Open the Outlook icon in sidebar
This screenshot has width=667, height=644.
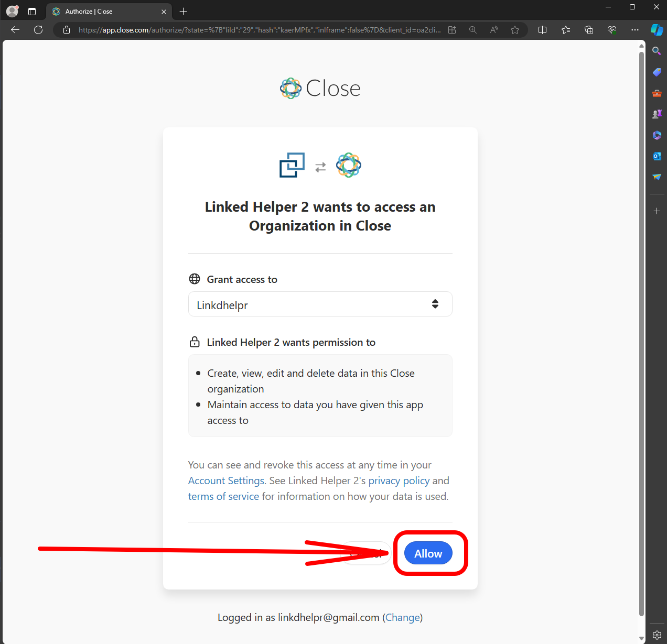coord(657,156)
